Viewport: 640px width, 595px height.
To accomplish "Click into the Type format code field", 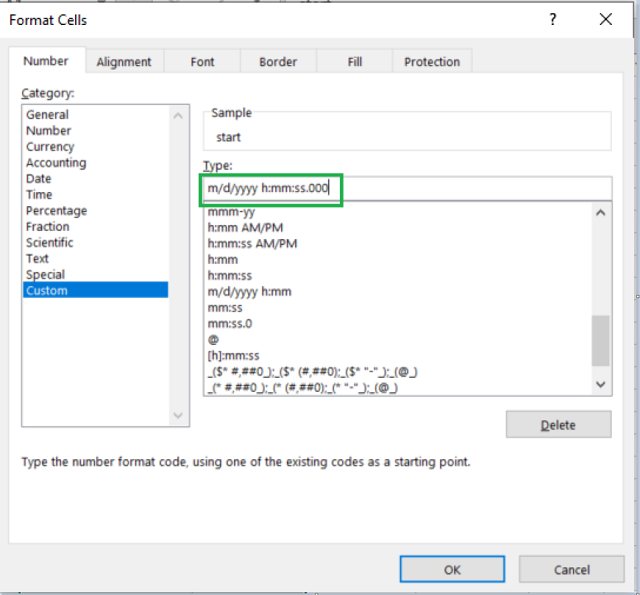I will pos(407,189).
